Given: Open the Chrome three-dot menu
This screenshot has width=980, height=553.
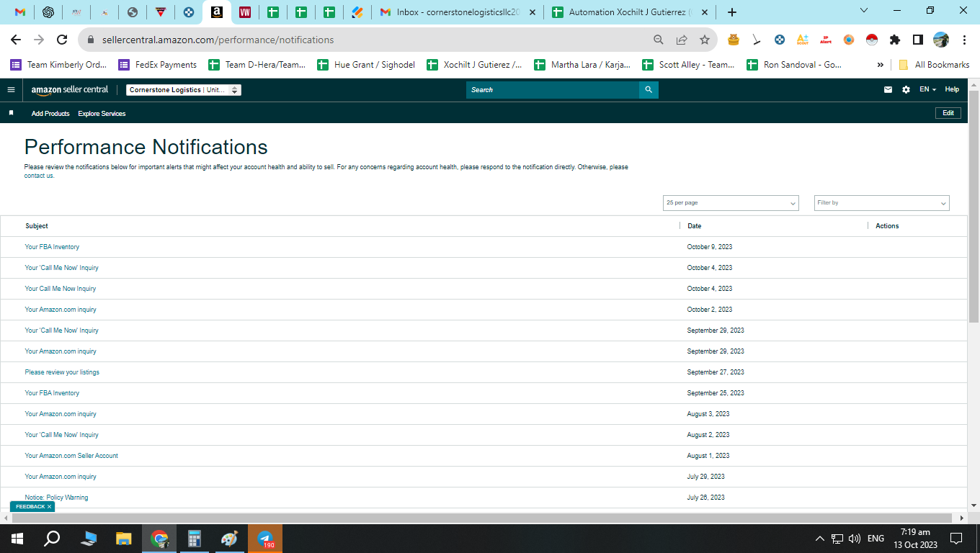Looking at the screenshot, I should pos(964,40).
